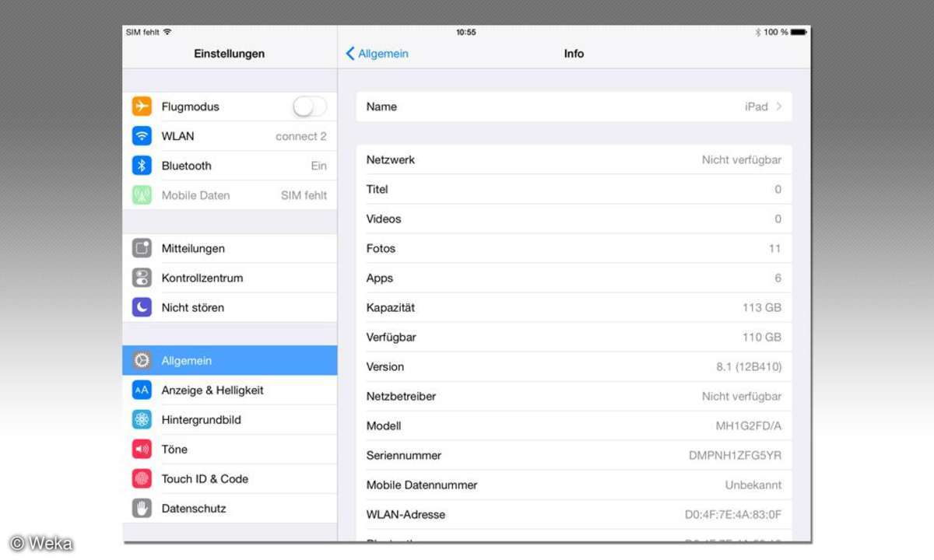
Task: Tap the 10:55 clock in status bar
Action: point(466,32)
